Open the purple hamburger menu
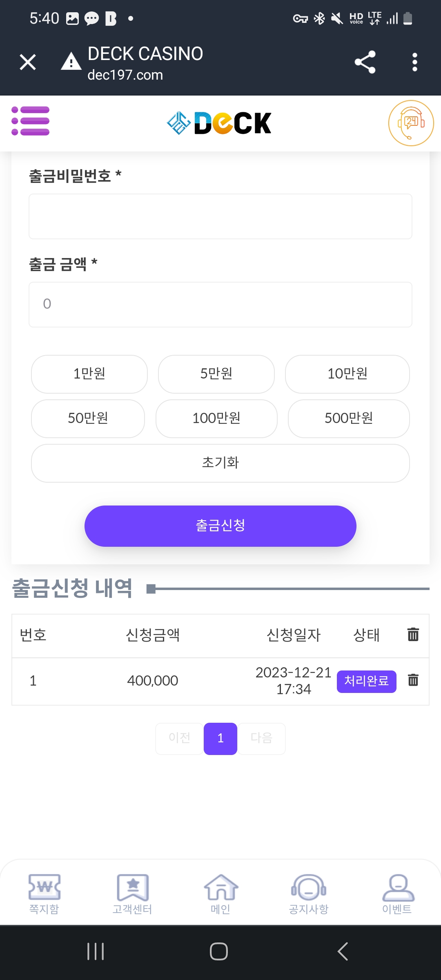This screenshot has height=980, width=441. pos(31,121)
